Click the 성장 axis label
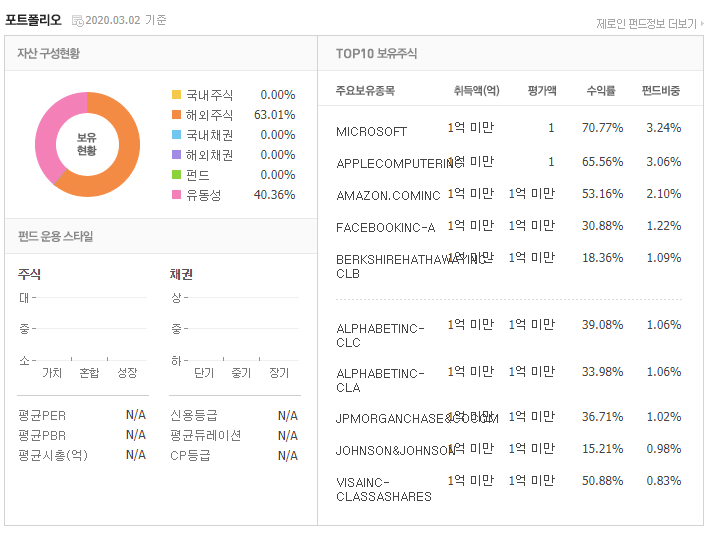Image resolution: width=722 pixels, height=539 pixels. pos(127,372)
